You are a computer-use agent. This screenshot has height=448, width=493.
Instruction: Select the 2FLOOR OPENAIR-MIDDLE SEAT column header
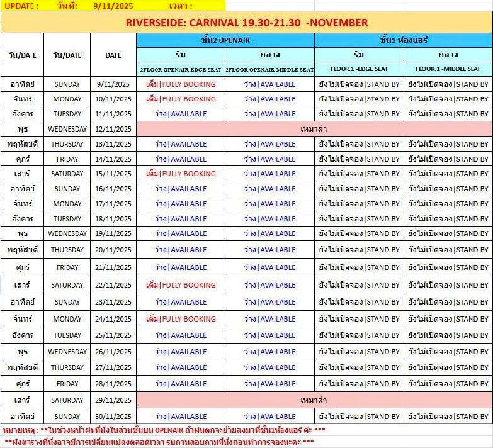coord(269,69)
